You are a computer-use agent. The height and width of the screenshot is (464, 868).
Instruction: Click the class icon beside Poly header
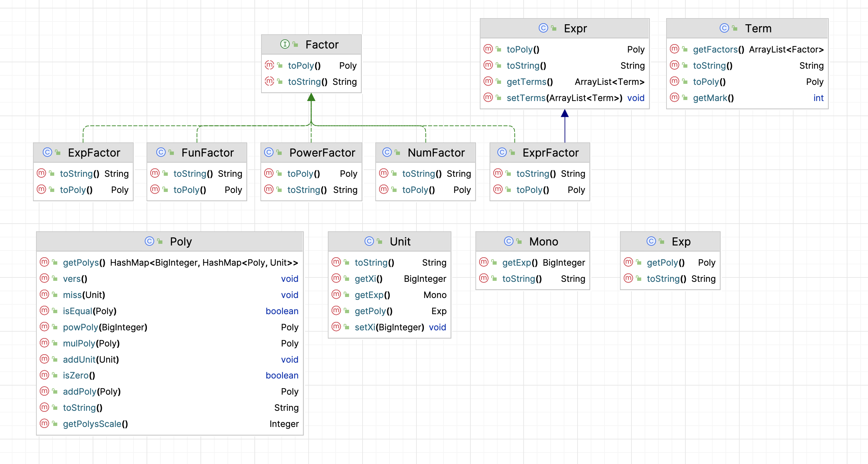(x=149, y=241)
